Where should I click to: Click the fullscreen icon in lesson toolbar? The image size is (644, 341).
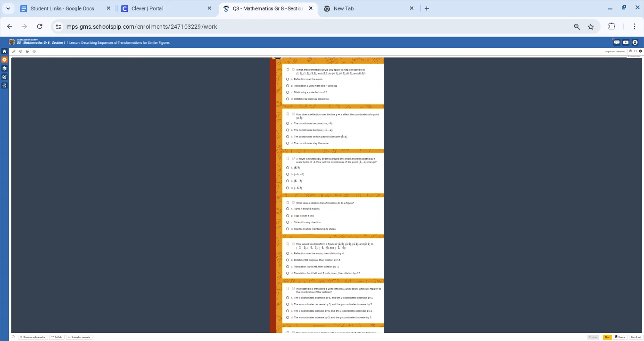point(635,51)
